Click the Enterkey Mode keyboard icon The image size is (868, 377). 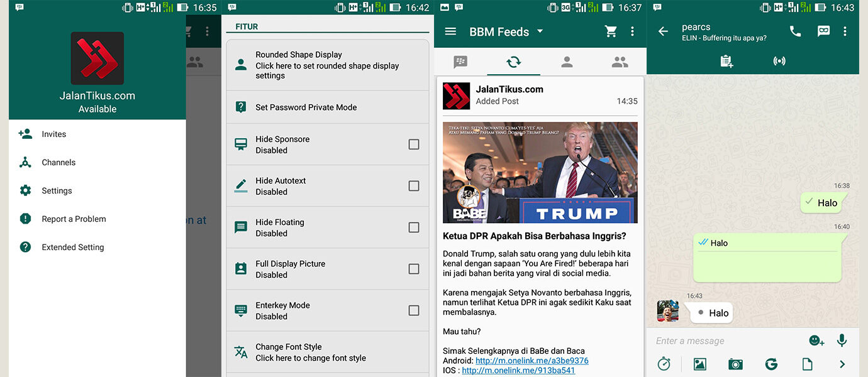[241, 310]
